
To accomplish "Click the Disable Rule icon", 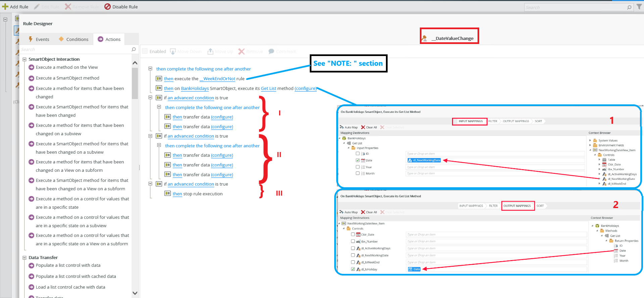I will click(107, 7).
